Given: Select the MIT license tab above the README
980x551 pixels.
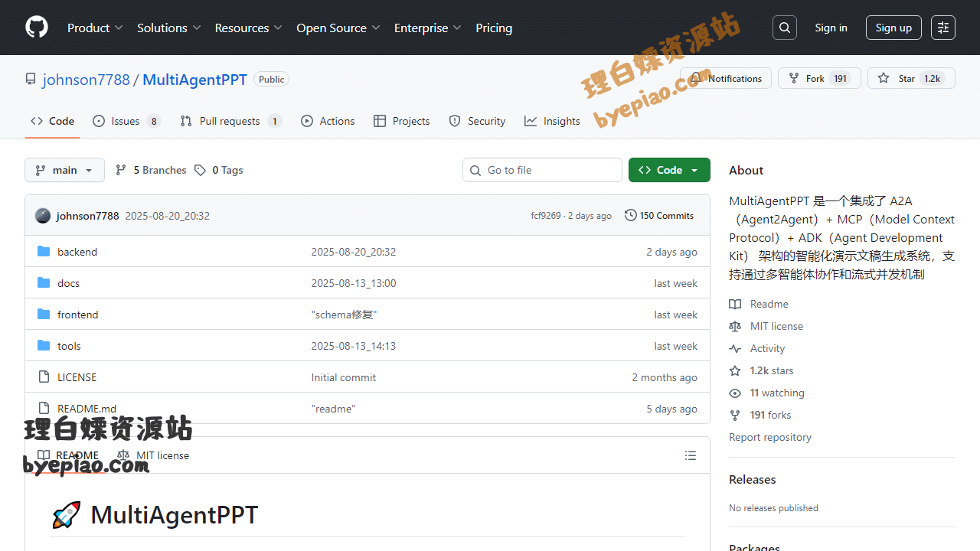Looking at the screenshot, I should tap(153, 455).
